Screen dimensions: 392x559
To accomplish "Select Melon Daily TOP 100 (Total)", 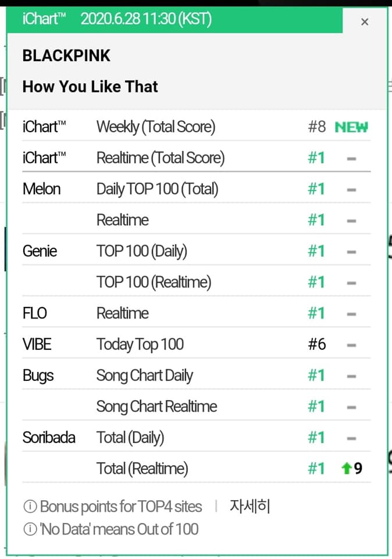I will (157, 189).
